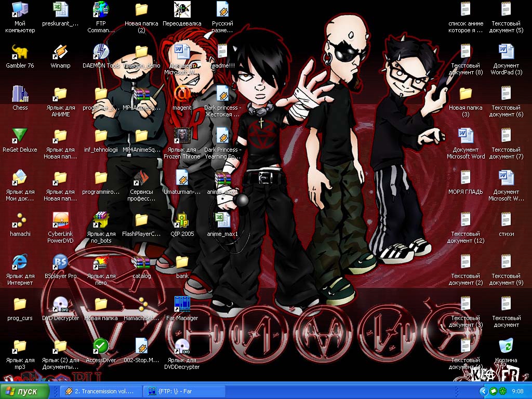The image size is (532, 399).
Task: Open the CyberLink PowerDVD icon
Action: 60,220
